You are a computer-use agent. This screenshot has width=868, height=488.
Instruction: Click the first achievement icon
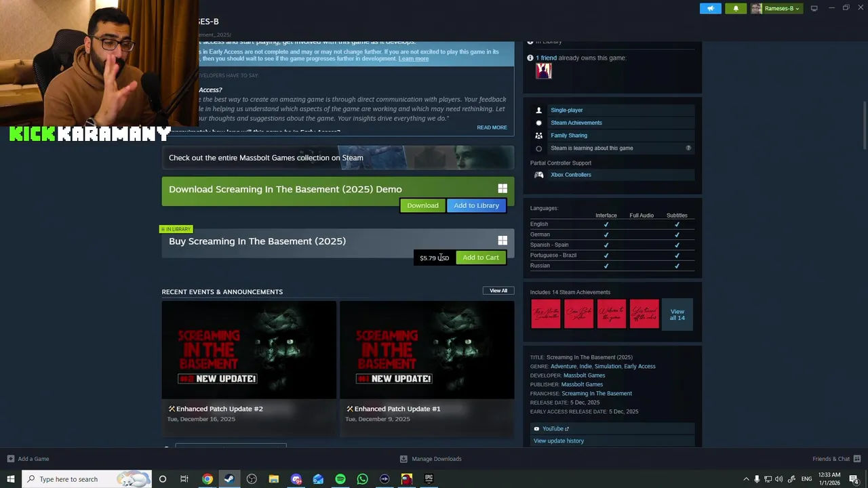[x=546, y=314]
